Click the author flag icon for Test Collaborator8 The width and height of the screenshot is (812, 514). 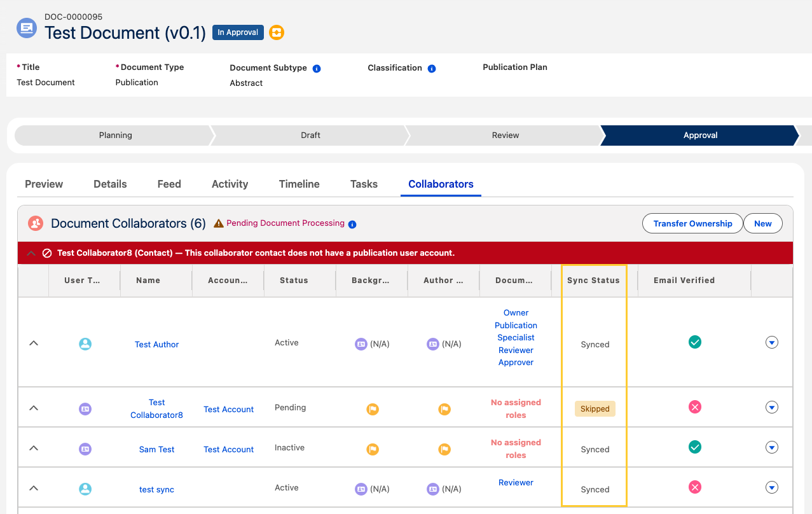(444, 409)
